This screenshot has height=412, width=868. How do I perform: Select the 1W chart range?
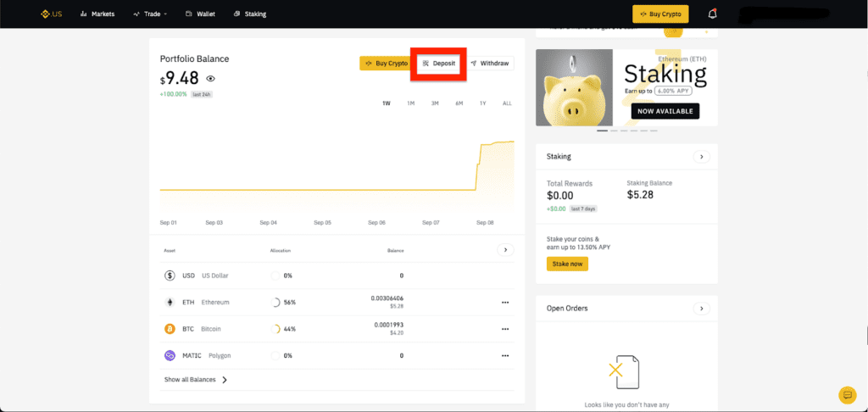pyautogui.click(x=387, y=103)
